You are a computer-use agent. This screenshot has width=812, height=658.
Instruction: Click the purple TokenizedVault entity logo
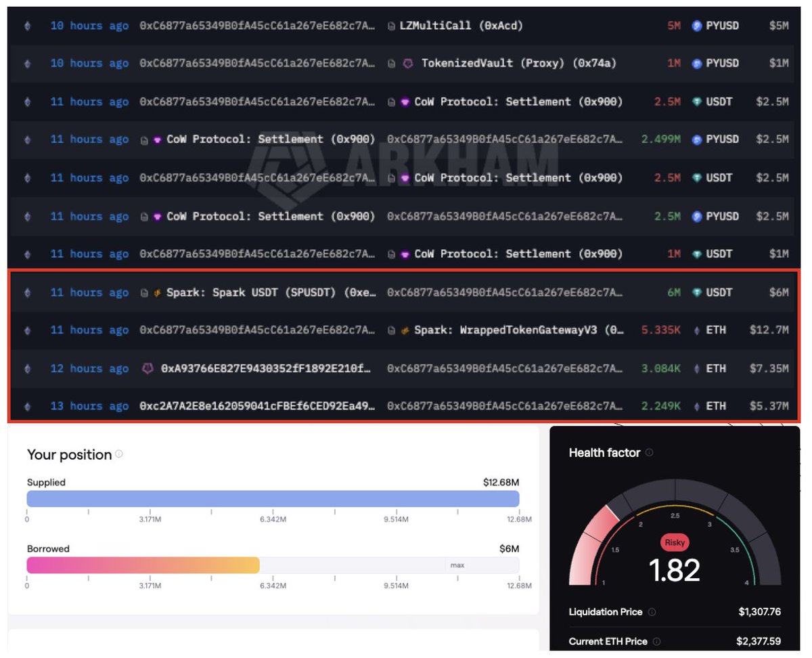(408, 63)
